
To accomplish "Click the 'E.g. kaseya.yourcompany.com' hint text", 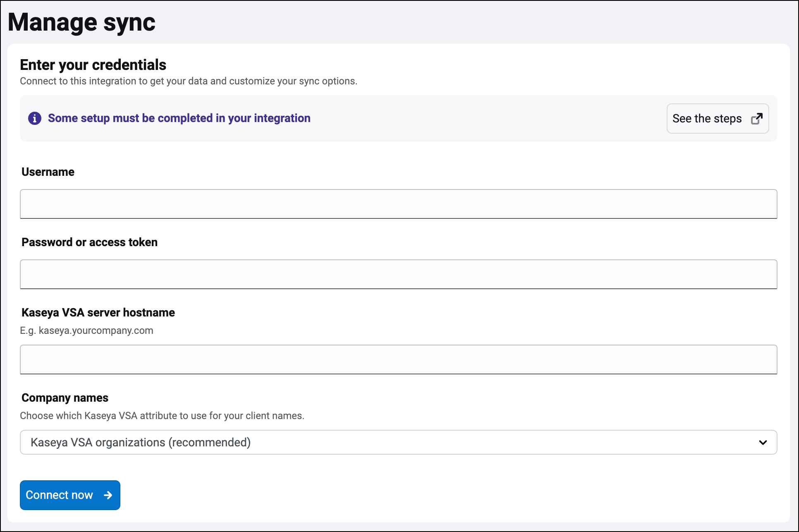I will (x=86, y=331).
